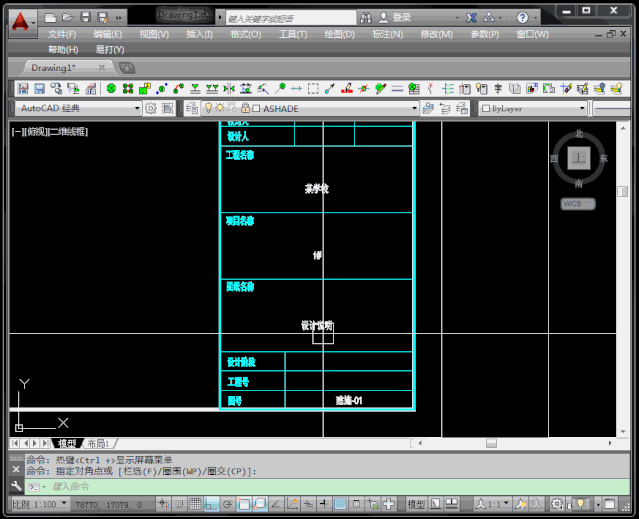Image resolution: width=639 pixels, height=519 pixels.
Task: Click Quick View Layouts icon in status bar
Action: pos(436,504)
